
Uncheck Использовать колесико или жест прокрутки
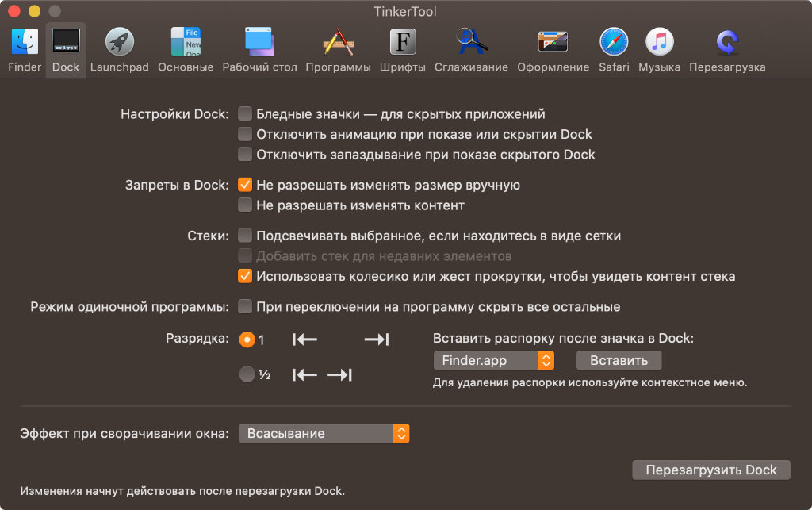245,276
